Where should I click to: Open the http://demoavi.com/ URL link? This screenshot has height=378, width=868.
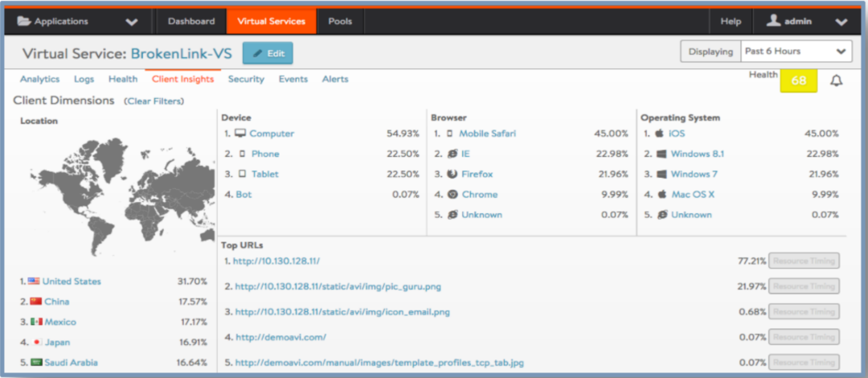[x=281, y=337]
